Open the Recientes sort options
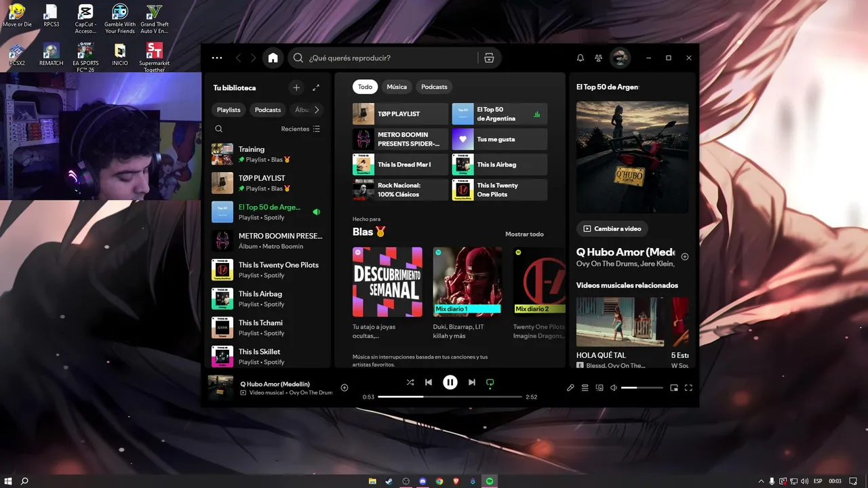The image size is (868, 488). tap(300, 129)
